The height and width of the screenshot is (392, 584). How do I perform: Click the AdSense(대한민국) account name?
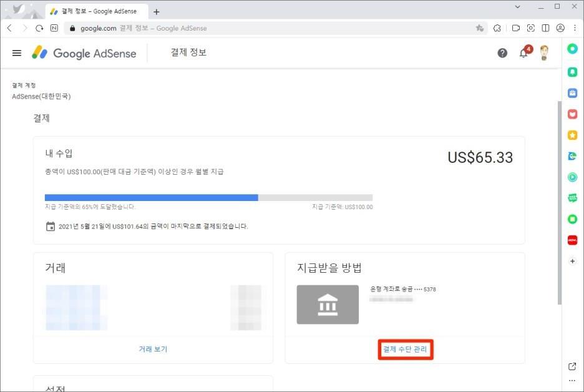[x=41, y=96]
